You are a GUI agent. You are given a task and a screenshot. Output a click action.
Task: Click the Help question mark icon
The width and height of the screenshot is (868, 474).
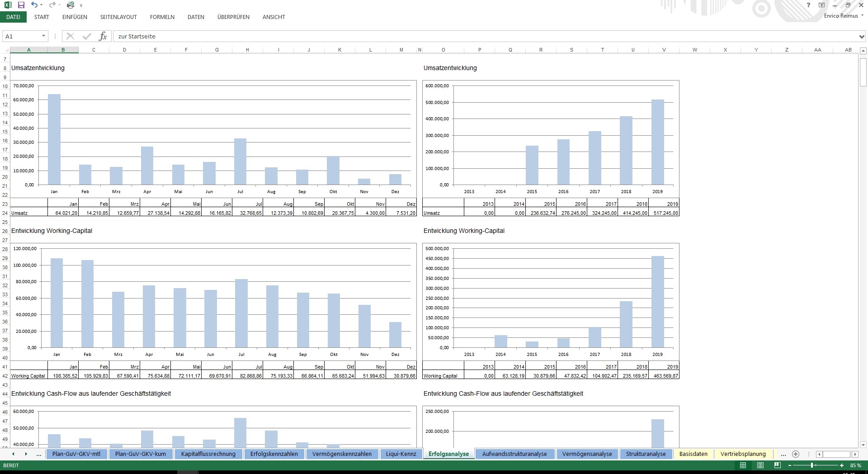(809, 5)
